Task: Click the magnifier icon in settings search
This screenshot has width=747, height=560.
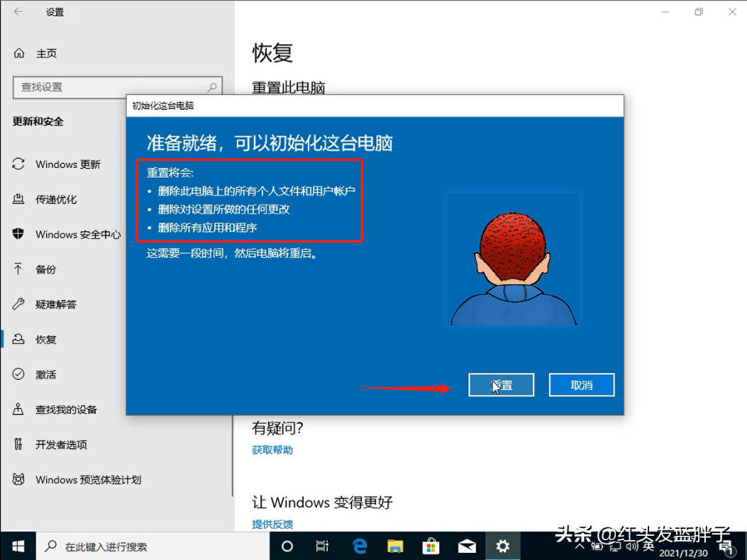Action: click(212, 87)
